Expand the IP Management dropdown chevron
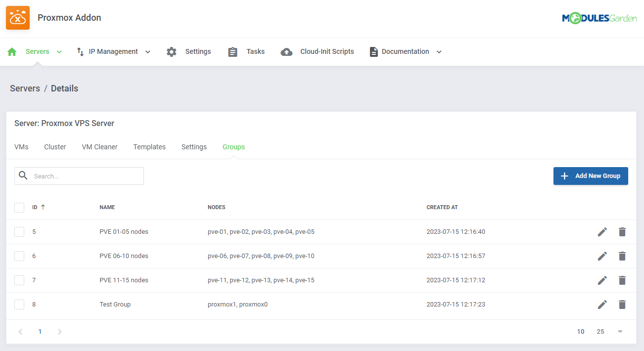Viewport: 644px width, 351px height. click(x=147, y=52)
